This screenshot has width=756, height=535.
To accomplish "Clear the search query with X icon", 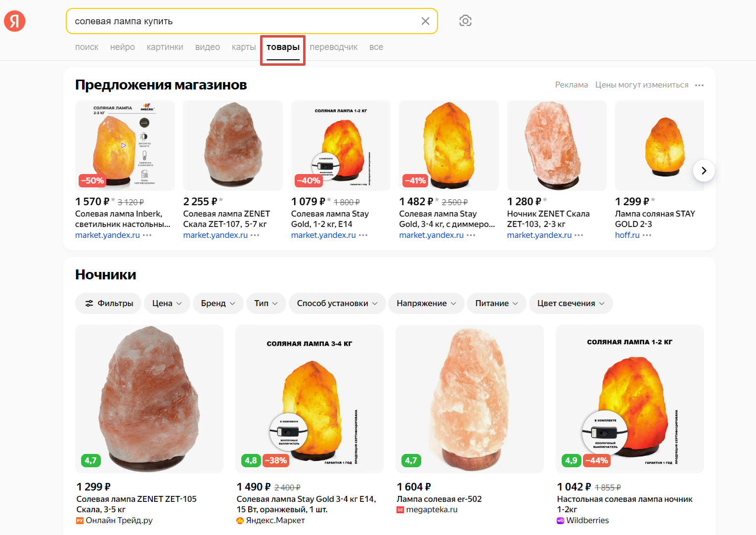I will tap(425, 21).
